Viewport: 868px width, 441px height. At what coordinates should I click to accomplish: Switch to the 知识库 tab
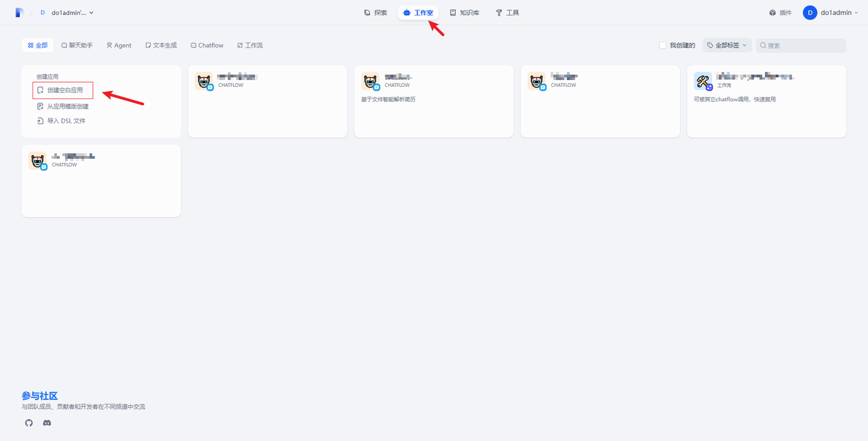pyautogui.click(x=465, y=13)
